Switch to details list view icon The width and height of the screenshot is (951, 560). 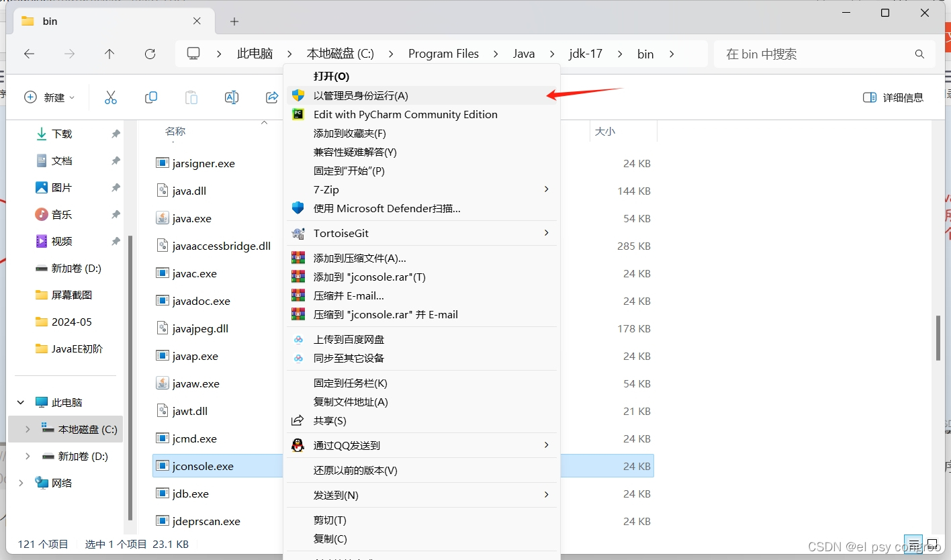[914, 543]
